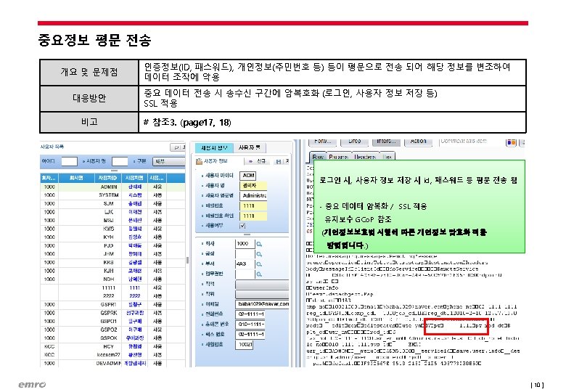Viewport: 566px width, 392px height.
Task: Select the KWS user row
Action: pyautogui.click(x=112, y=229)
